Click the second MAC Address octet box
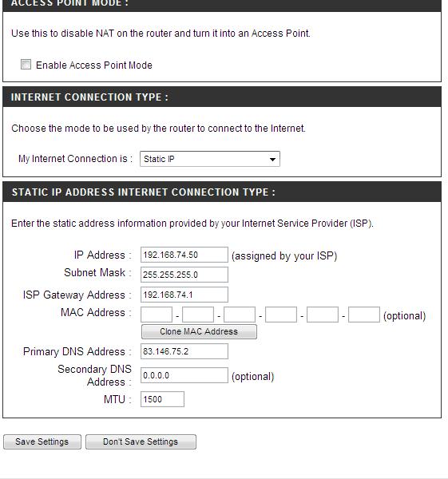Viewport: 448px width, 479px height. click(x=198, y=315)
